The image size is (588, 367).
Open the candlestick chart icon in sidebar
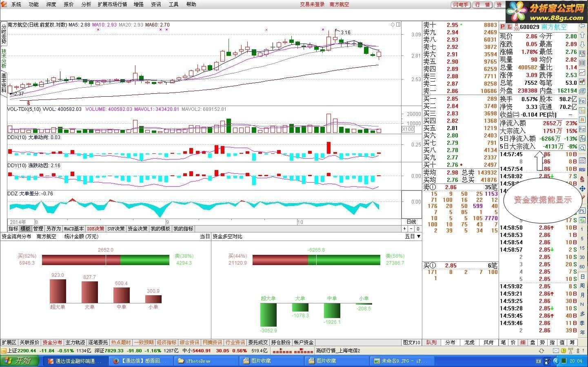[582, 82]
